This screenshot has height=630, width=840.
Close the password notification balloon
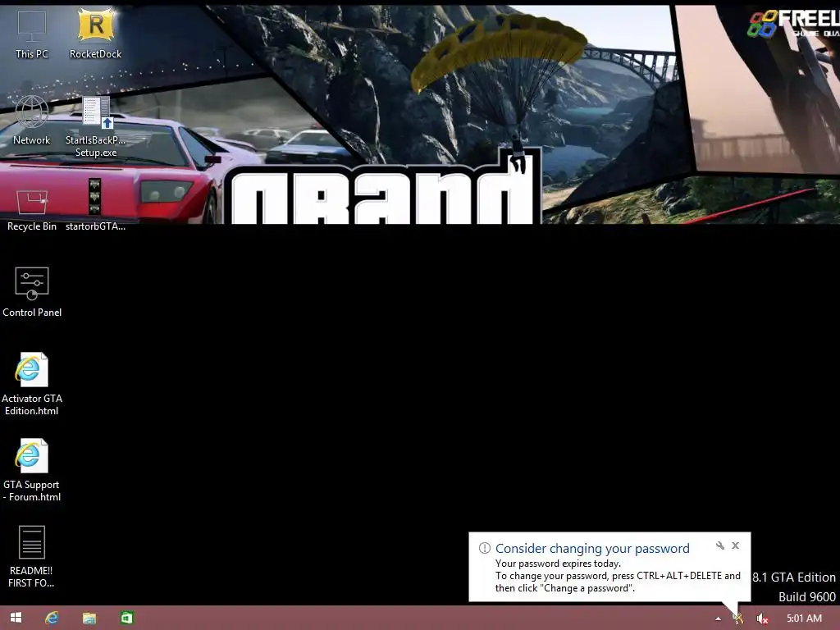pos(736,546)
